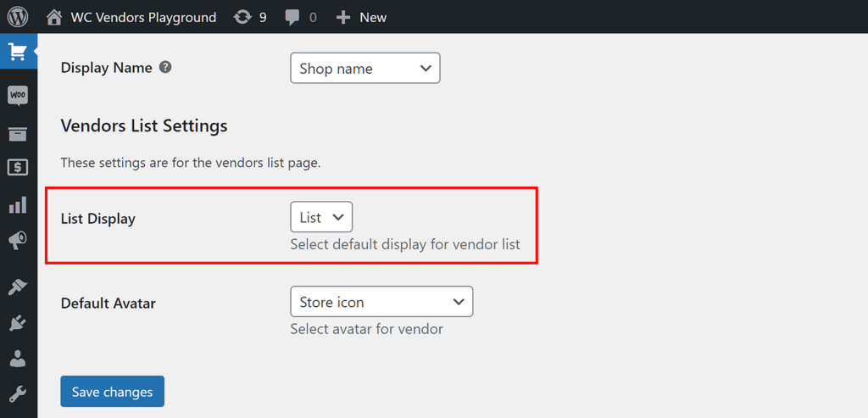868x418 pixels.
Task: Open the Users icon in sidebar
Action: (x=18, y=359)
